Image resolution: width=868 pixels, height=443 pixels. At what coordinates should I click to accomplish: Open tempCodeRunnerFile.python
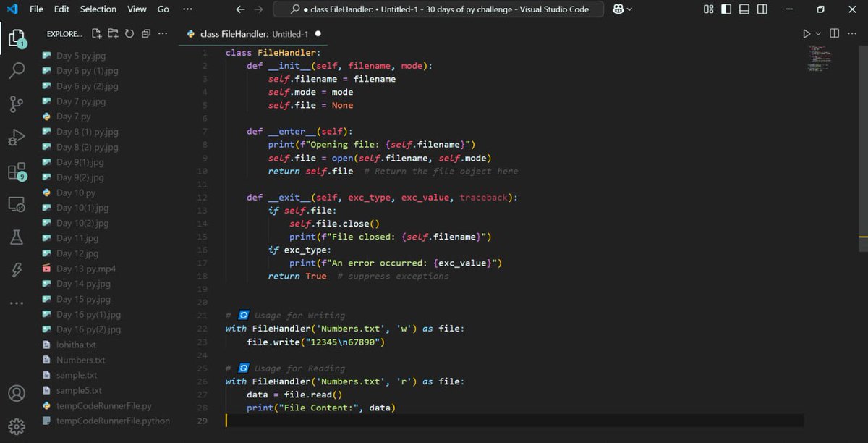(x=114, y=421)
